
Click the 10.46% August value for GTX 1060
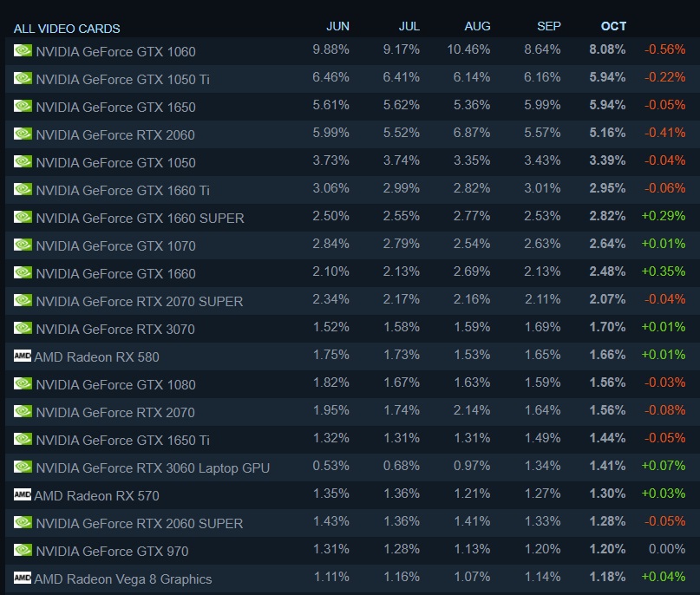468,49
